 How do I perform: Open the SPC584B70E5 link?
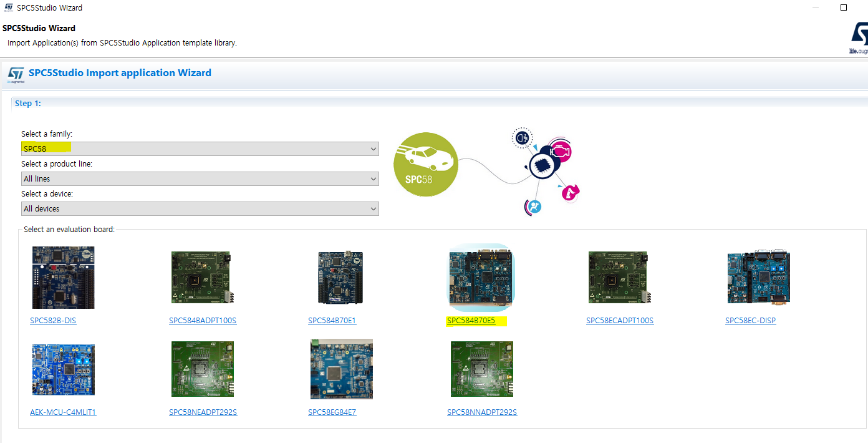(471, 321)
